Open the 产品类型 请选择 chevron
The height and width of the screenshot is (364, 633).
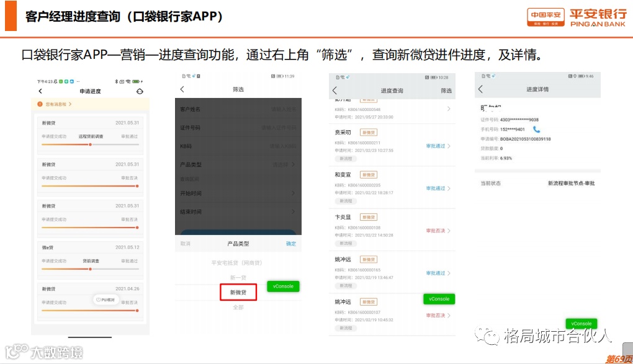tap(293, 165)
